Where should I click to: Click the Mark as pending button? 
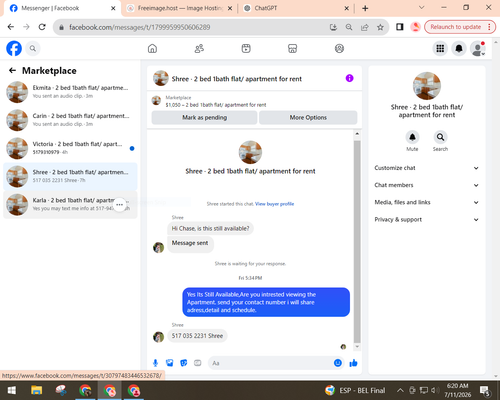(x=204, y=117)
